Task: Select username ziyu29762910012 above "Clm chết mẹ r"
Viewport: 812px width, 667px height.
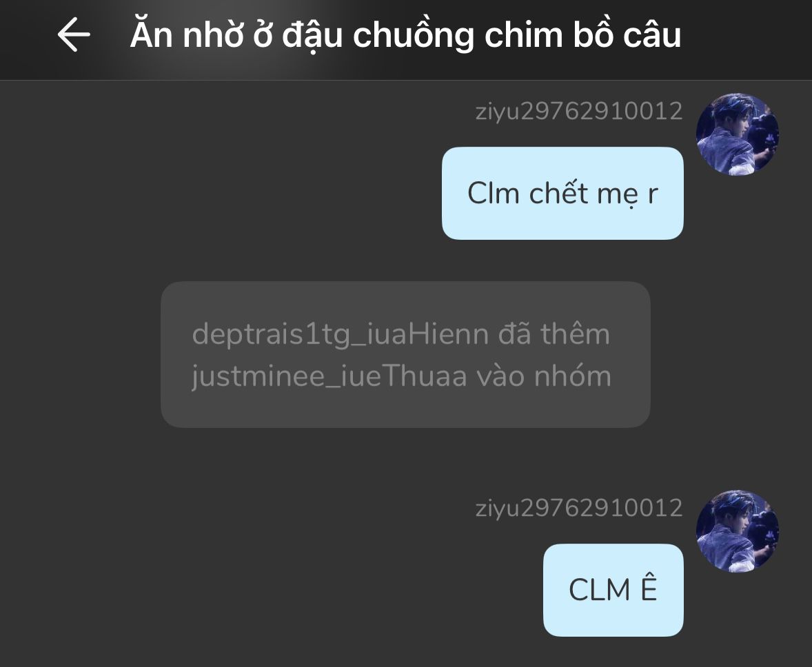Action: [579, 111]
